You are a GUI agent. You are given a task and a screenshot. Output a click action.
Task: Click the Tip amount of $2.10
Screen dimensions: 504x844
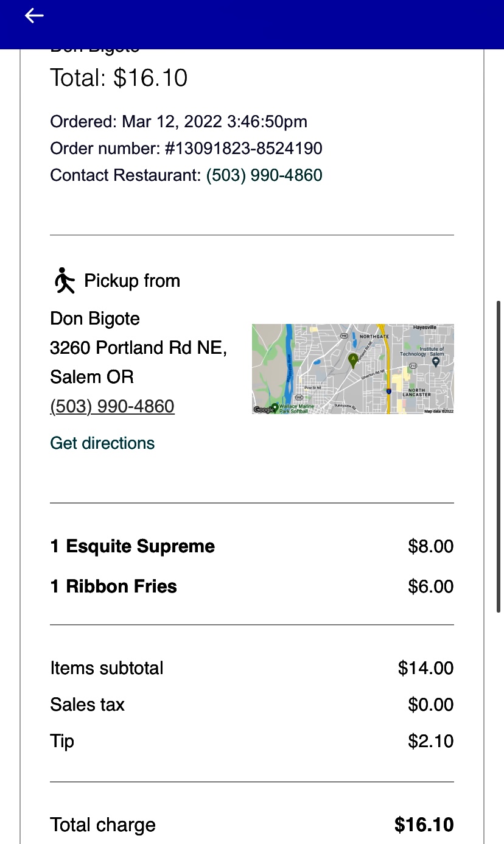[x=430, y=741]
